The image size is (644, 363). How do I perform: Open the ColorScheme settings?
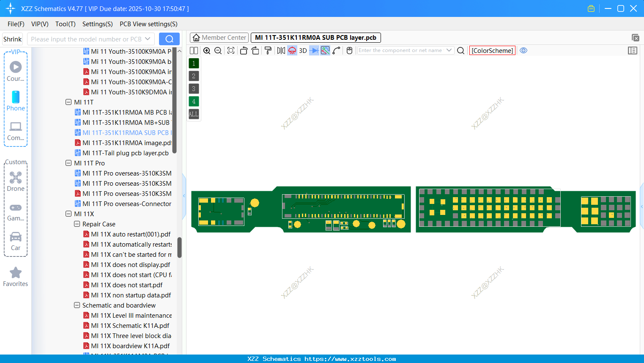click(492, 50)
